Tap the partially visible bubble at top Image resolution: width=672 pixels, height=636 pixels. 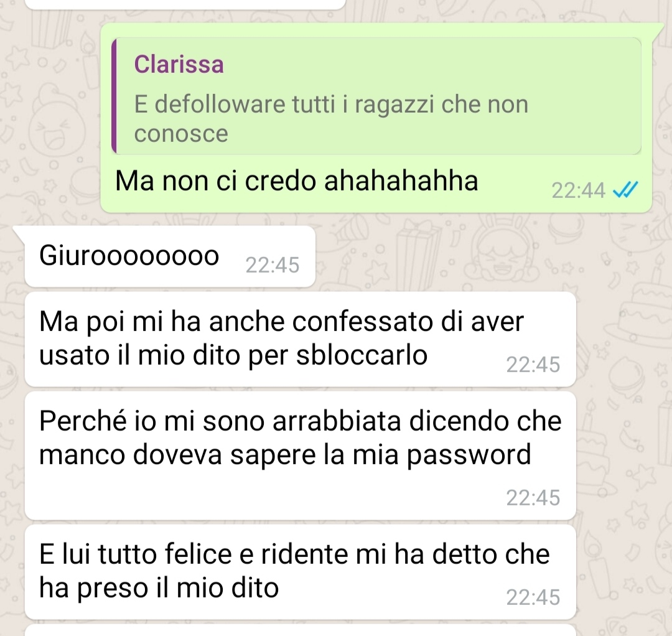(x=185, y=4)
